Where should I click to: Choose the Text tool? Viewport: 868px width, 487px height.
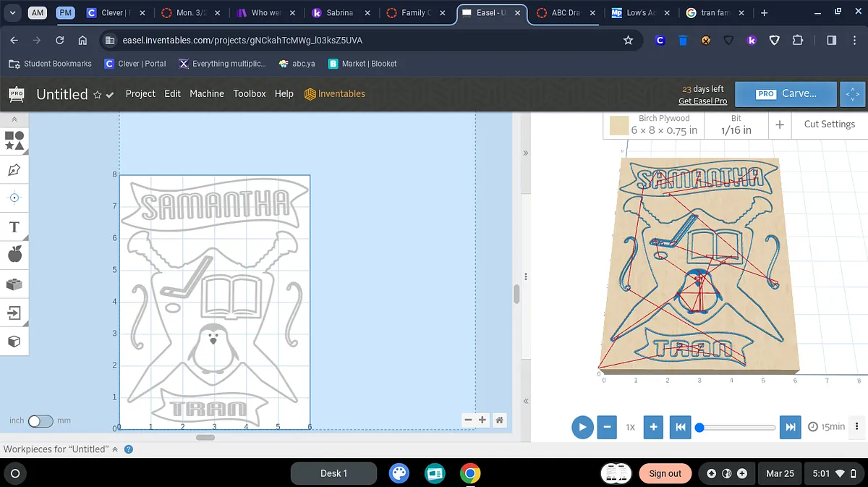[x=14, y=227]
